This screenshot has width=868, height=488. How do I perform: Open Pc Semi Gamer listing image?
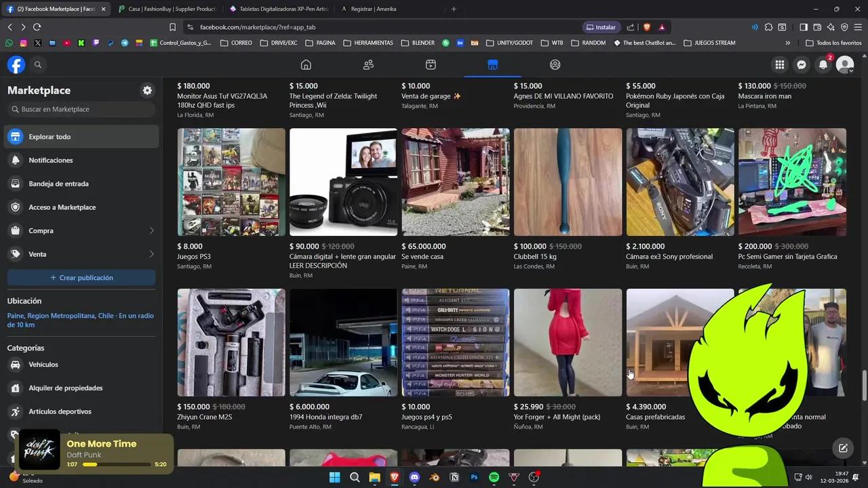[x=792, y=182]
